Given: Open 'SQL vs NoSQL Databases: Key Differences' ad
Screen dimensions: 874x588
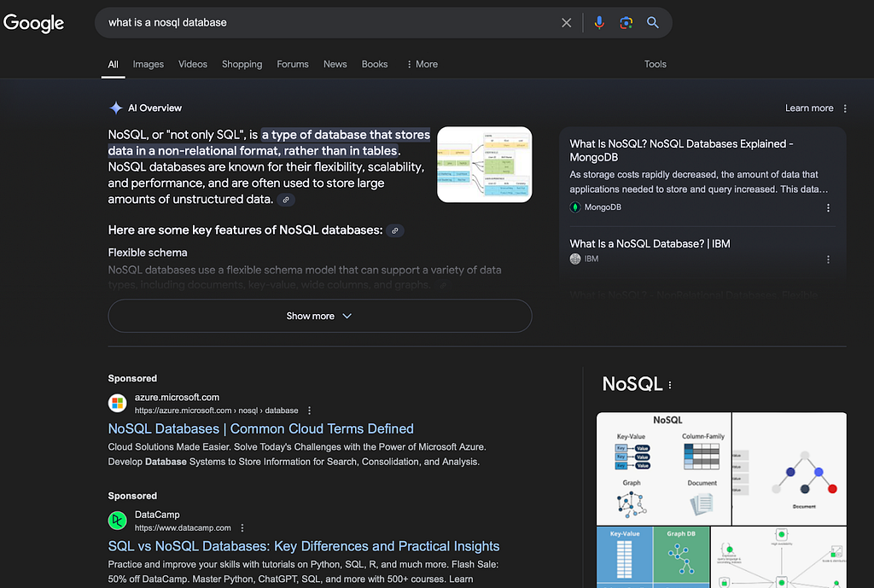Looking at the screenshot, I should coord(304,547).
